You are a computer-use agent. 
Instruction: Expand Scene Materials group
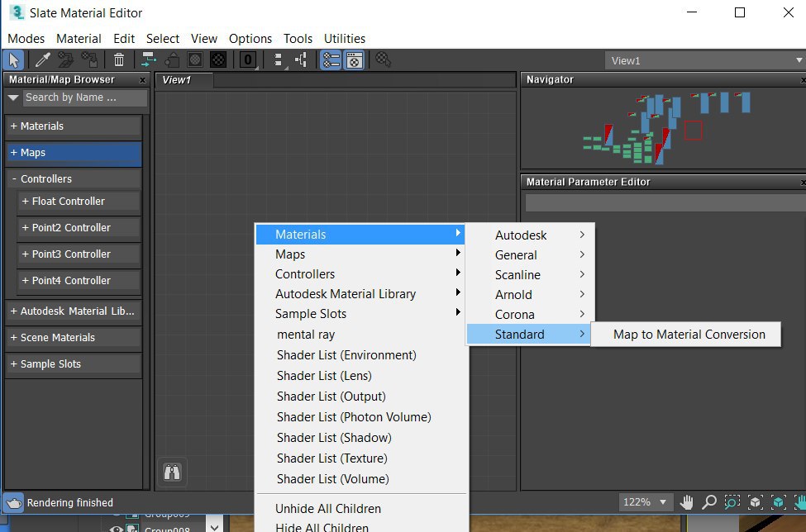73,338
